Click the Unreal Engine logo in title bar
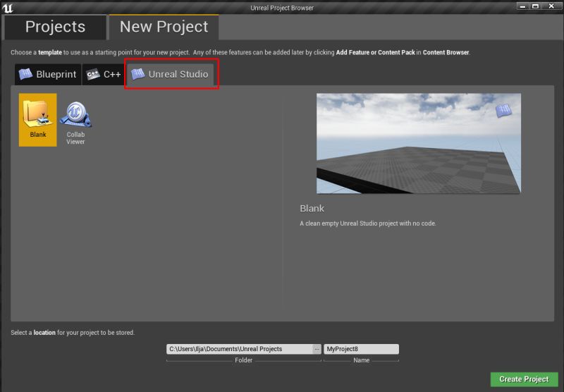Screen dimensions: 564x392 point(8,8)
